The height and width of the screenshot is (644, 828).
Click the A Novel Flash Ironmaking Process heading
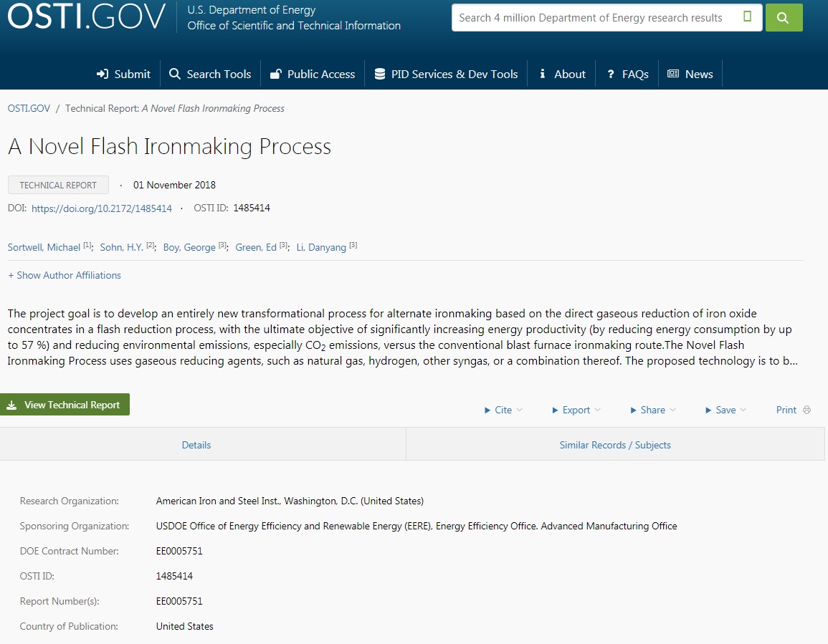point(169,147)
